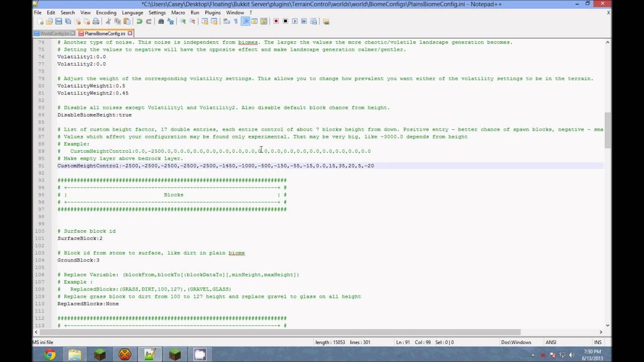Click the Open file toolbar icon
This screenshot has width=644, height=362.
(x=49, y=21)
